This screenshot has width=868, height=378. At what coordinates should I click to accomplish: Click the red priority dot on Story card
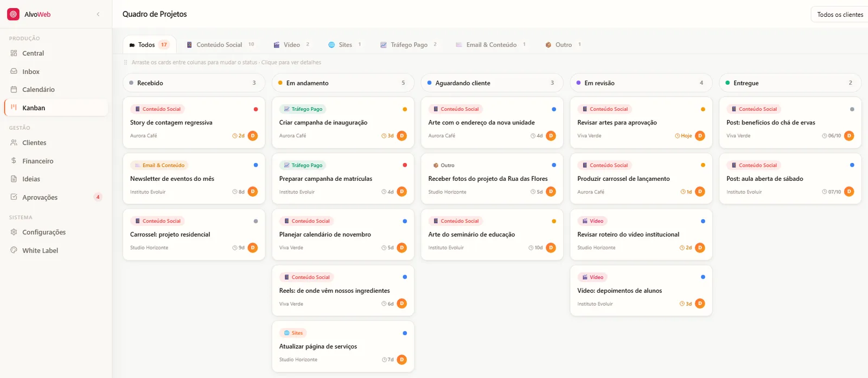(x=256, y=109)
